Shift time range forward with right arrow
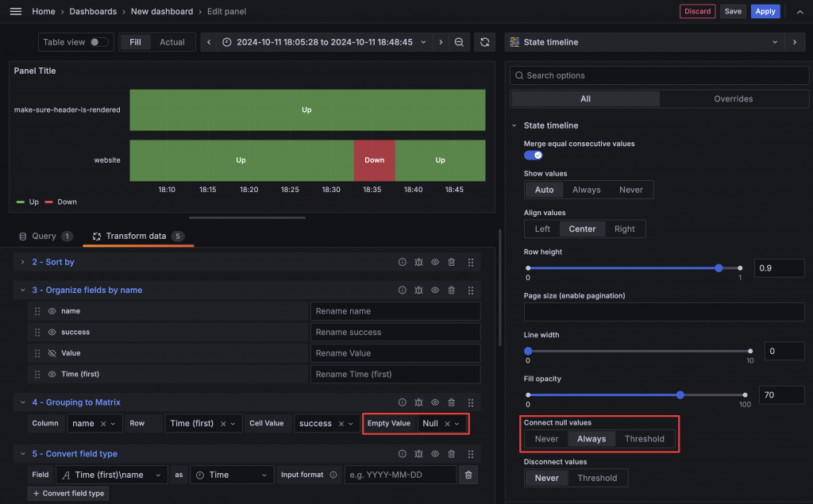The height and width of the screenshot is (504, 813). coord(441,42)
